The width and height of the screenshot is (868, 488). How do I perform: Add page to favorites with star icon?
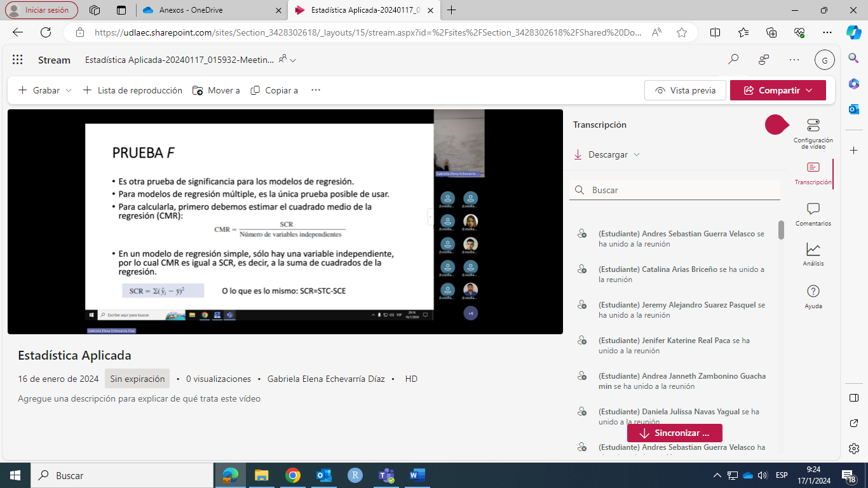(682, 32)
